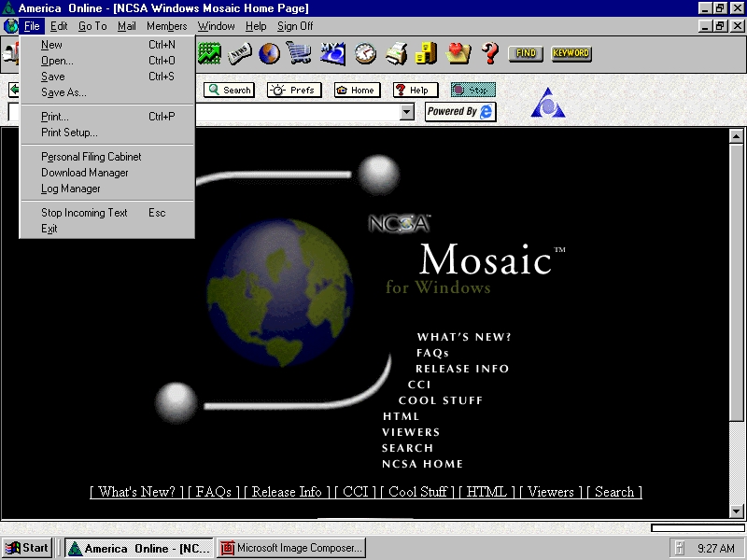Click the browser Home button
This screenshot has width=747, height=560.
click(355, 91)
